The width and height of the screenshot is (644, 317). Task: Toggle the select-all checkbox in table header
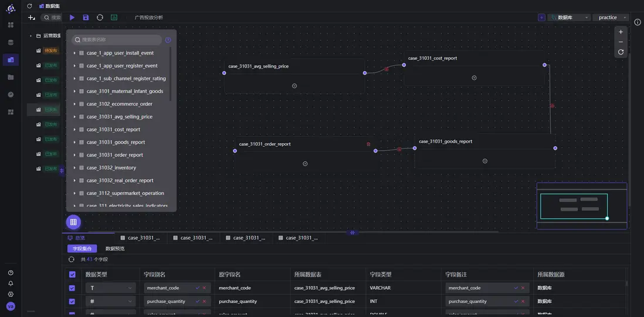(x=72, y=274)
